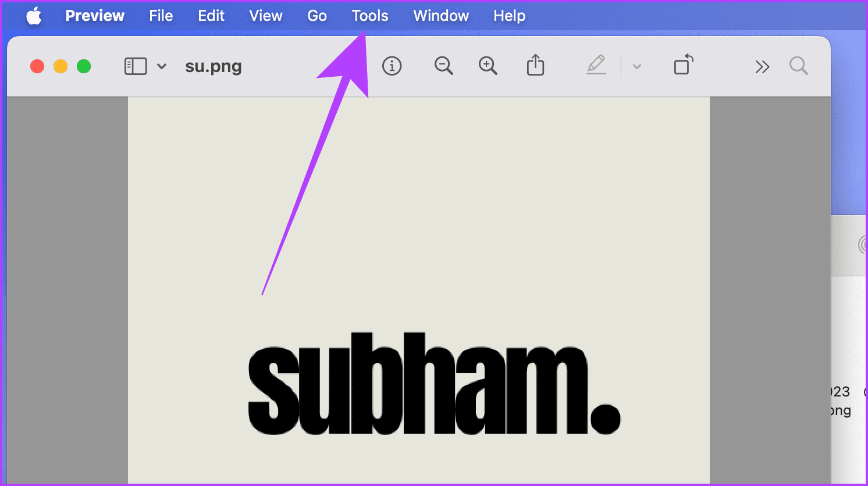Click the Info (i) toolbar icon
Viewport: 868px width, 486px height.
click(392, 66)
